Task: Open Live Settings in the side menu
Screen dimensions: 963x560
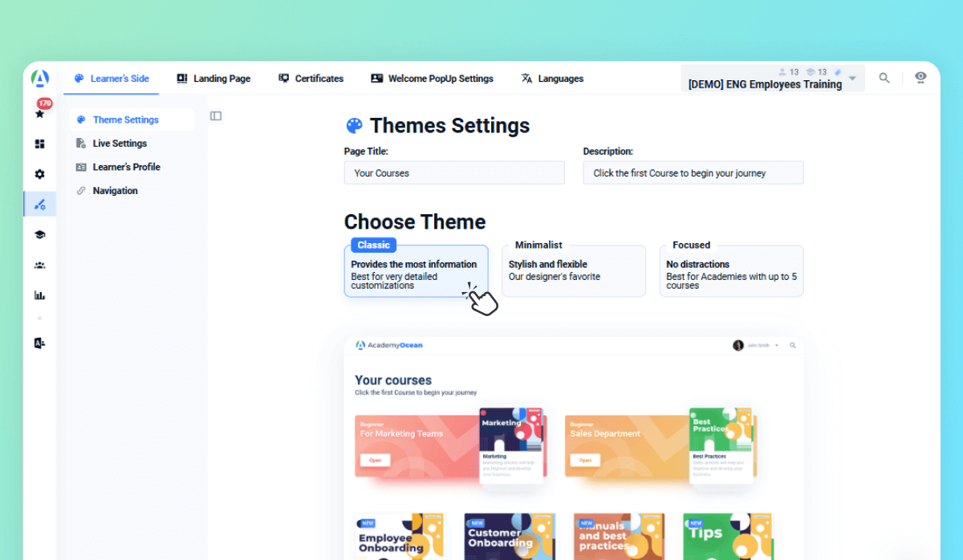Action: (x=120, y=144)
